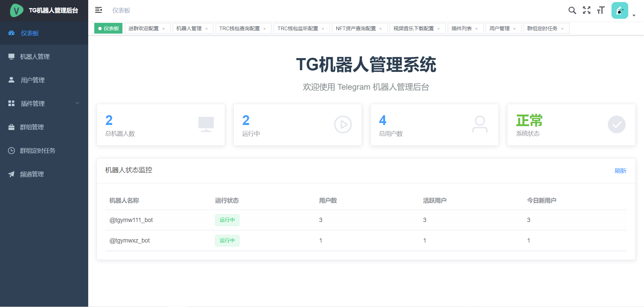Screen dimensions: 644x307
Task: Select the @tgymw111_bot row in the table
Action: pos(131,220)
